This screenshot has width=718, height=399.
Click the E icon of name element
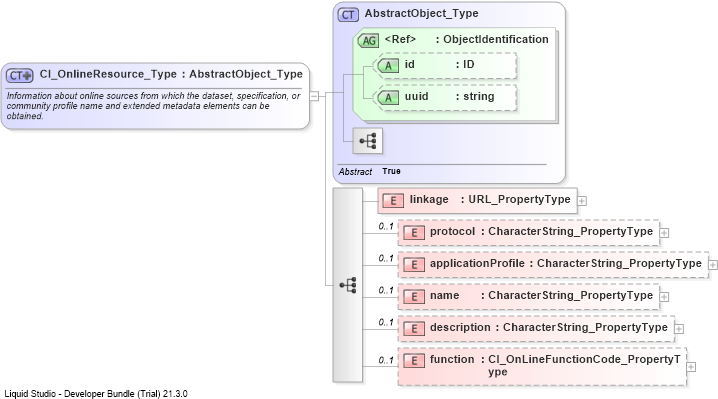pyautogui.click(x=413, y=297)
